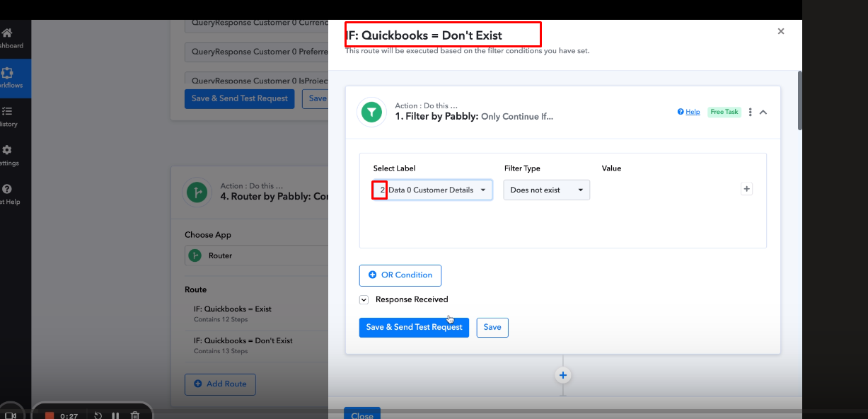Viewport: 868px width, 419px height.
Task: Stop the screen recording
Action: 50,415
